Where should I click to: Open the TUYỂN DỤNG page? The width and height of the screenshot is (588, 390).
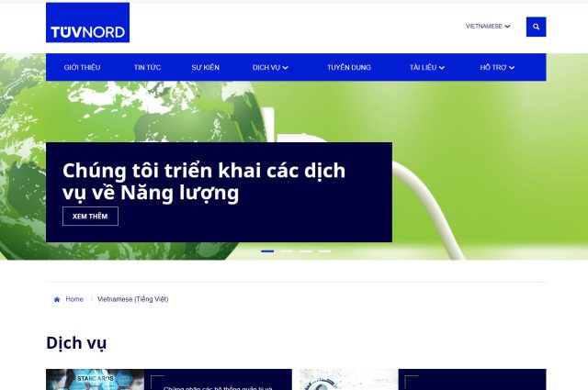coord(349,67)
